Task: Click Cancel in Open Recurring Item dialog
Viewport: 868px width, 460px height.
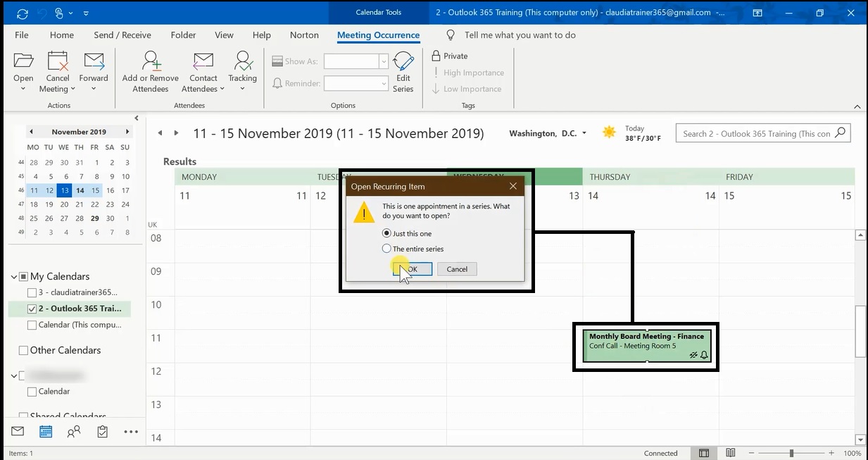Action: point(457,269)
